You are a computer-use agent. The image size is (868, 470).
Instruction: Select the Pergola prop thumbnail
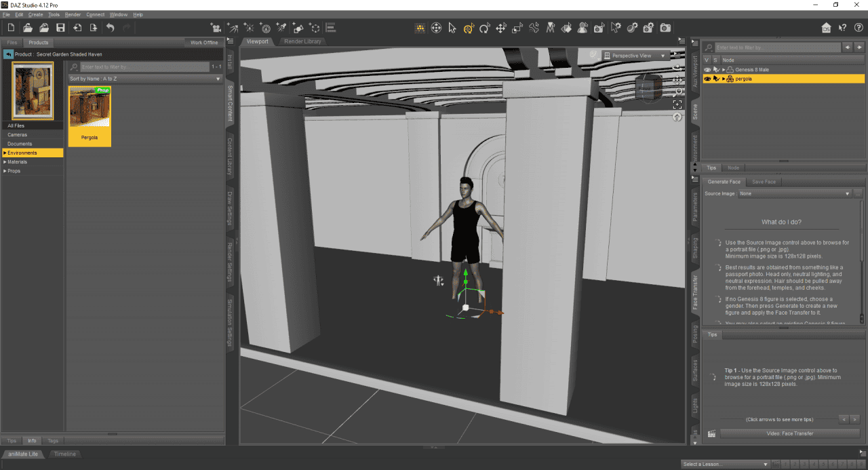point(90,107)
